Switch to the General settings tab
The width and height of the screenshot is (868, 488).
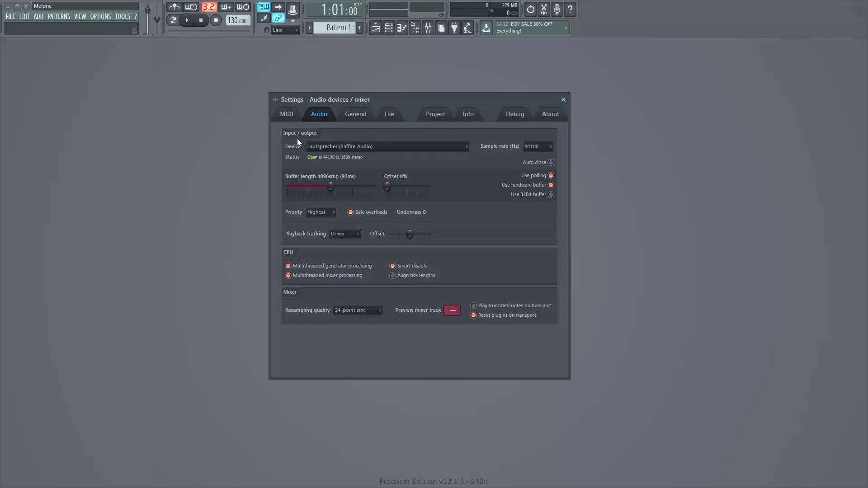click(x=356, y=114)
